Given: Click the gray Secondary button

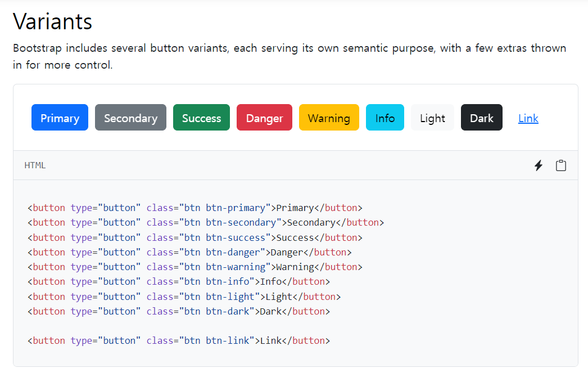Looking at the screenshot, I should pos(130,118).
